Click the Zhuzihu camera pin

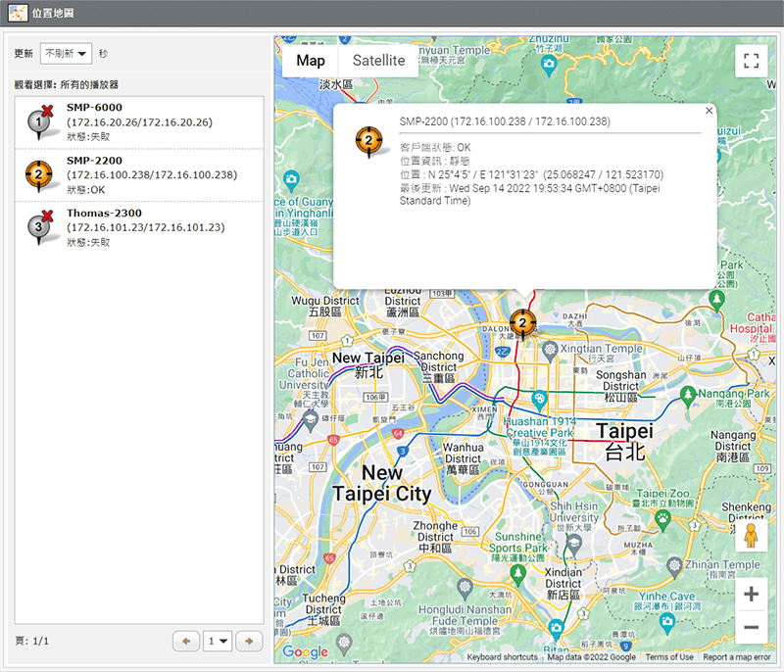[x=549, y=64]
